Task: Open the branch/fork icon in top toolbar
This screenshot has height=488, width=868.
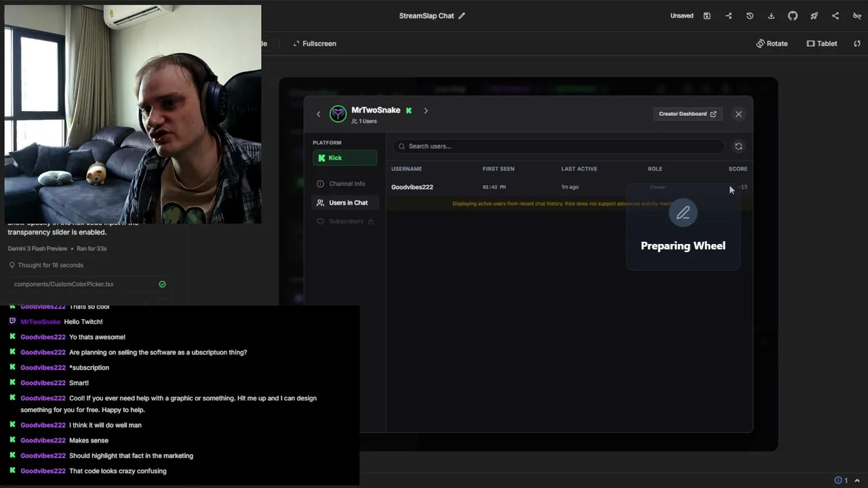Action: (x=728, y=16)
